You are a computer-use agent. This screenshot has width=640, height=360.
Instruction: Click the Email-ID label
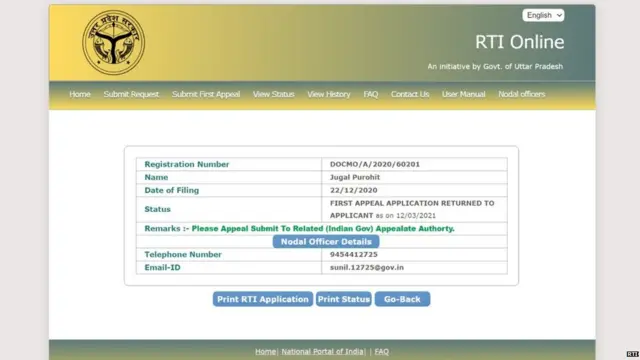tap(162, 267)
